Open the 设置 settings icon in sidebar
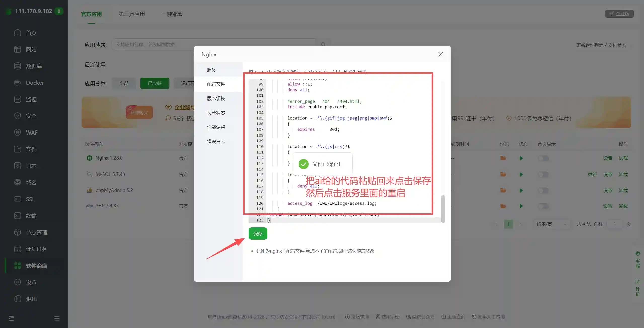Image resolution: width=644 pixels, height=328 pixels. pyautogui.click(x=17, y=282)
